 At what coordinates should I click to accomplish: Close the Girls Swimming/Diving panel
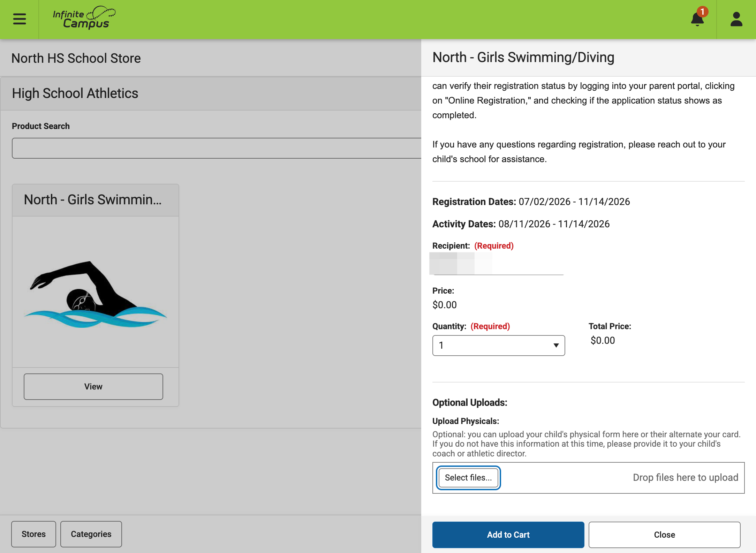(x=664, y=535)
